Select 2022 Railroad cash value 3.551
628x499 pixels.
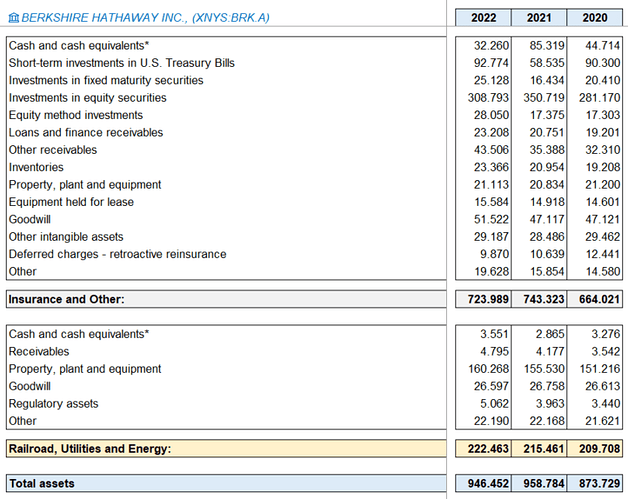point(495,334)
